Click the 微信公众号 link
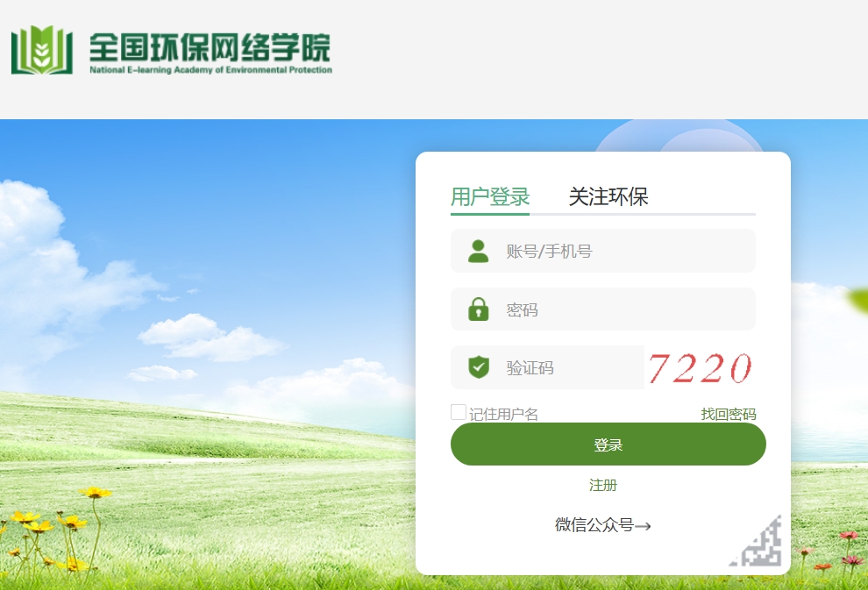Image resolution: width=868 pixels, height=590 pixels. 603,525
